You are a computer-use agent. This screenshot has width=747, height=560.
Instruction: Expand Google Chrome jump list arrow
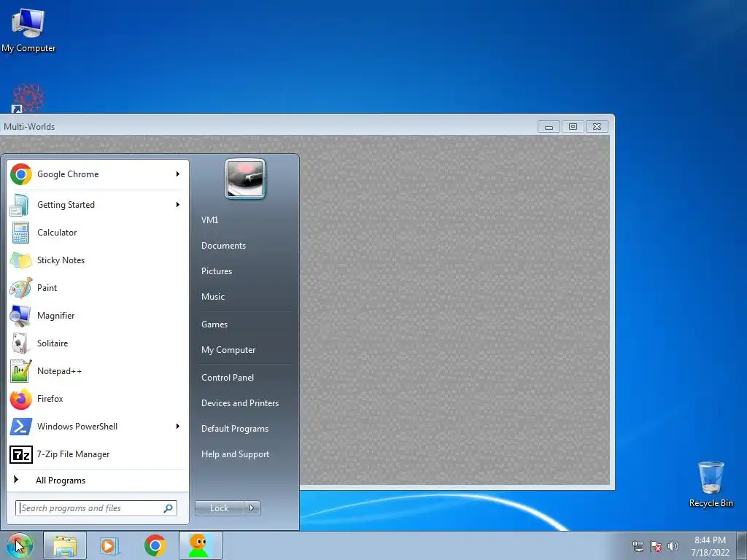point(178,174)
